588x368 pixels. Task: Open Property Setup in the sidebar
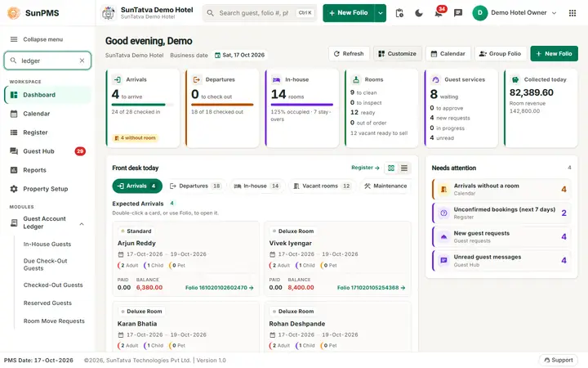click(x=47, y=189)
